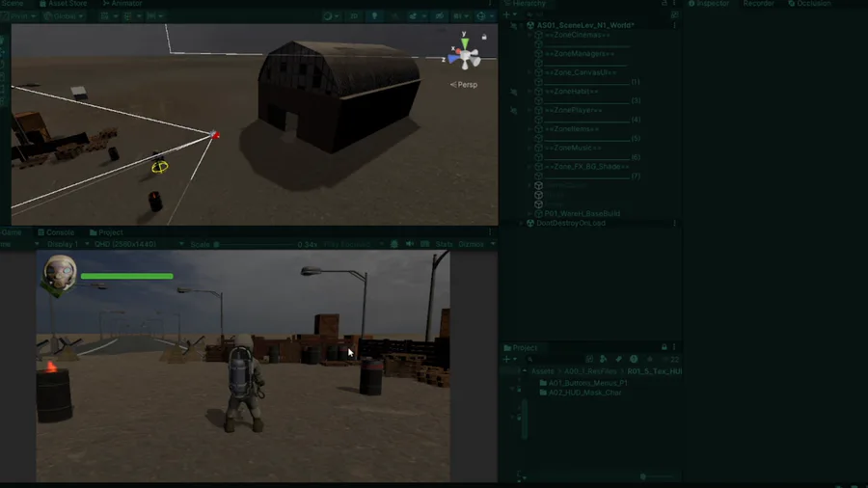Toggle scene audio icon in Scene toolbar
Viewport: 868px width, 488px height.
click(x=394, y=16)
